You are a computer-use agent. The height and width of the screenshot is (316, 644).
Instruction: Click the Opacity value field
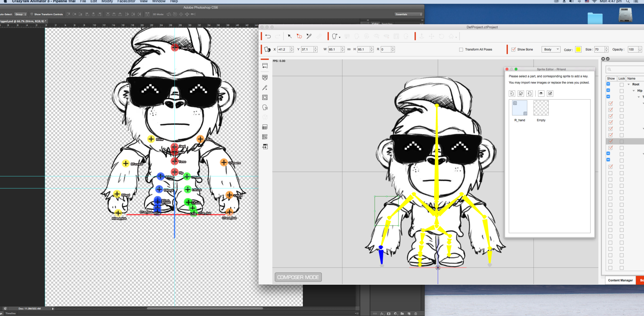pos(633,49)
